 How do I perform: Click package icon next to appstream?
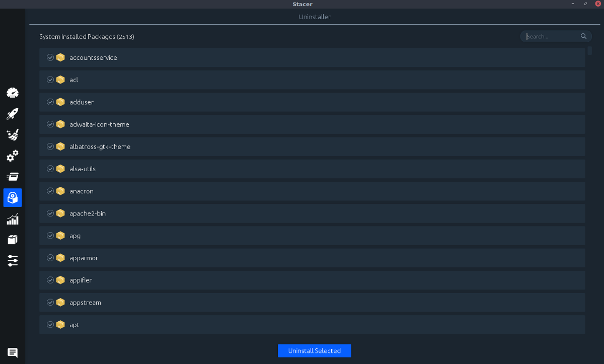pos(60,302)
